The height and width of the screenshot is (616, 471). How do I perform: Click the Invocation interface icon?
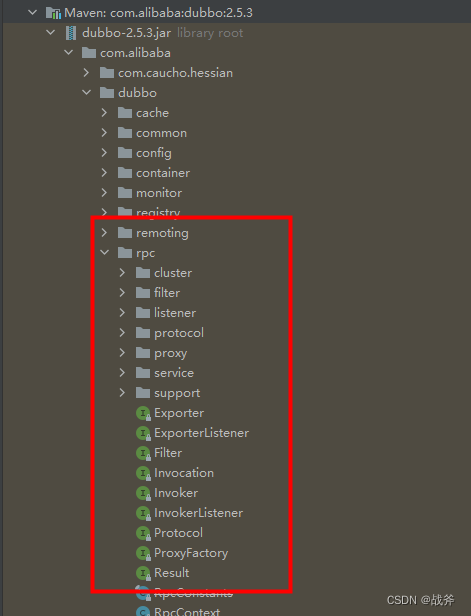tap(143, 473)
